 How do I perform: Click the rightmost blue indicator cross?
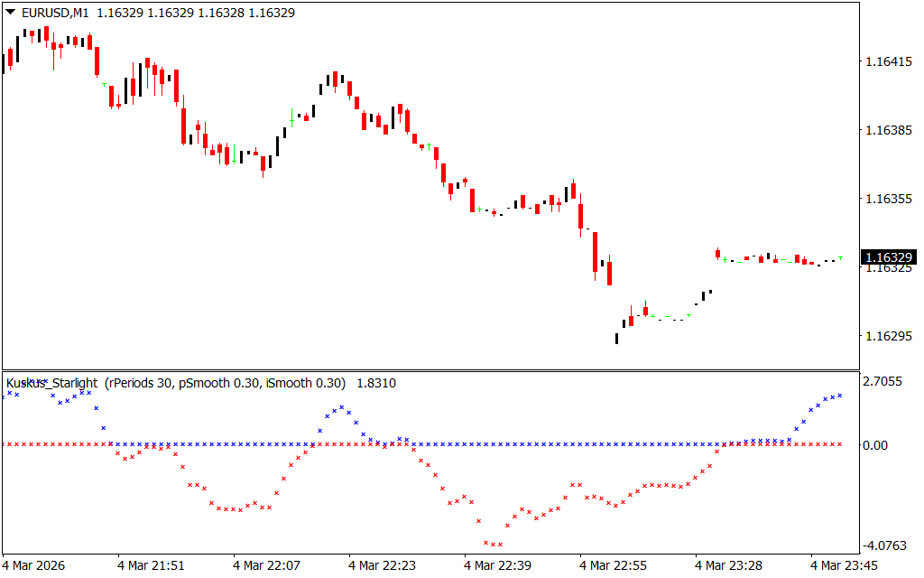[840, 395]
